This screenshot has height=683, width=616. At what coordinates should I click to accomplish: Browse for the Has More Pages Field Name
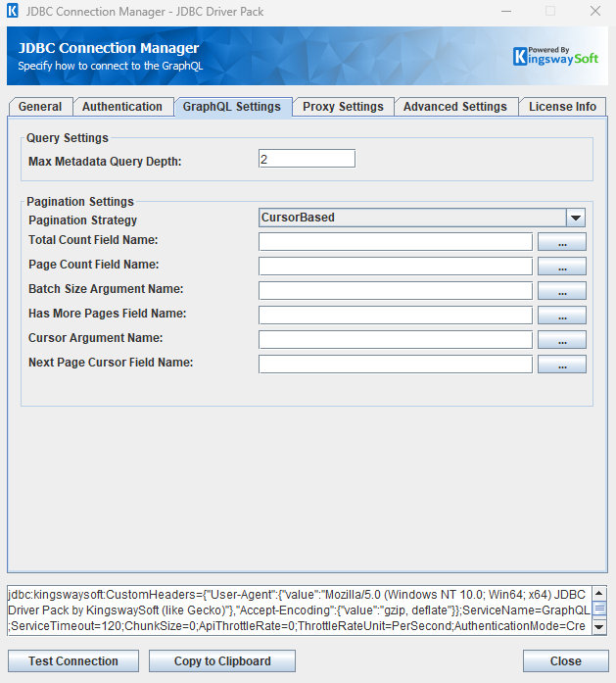click(562, 315)
